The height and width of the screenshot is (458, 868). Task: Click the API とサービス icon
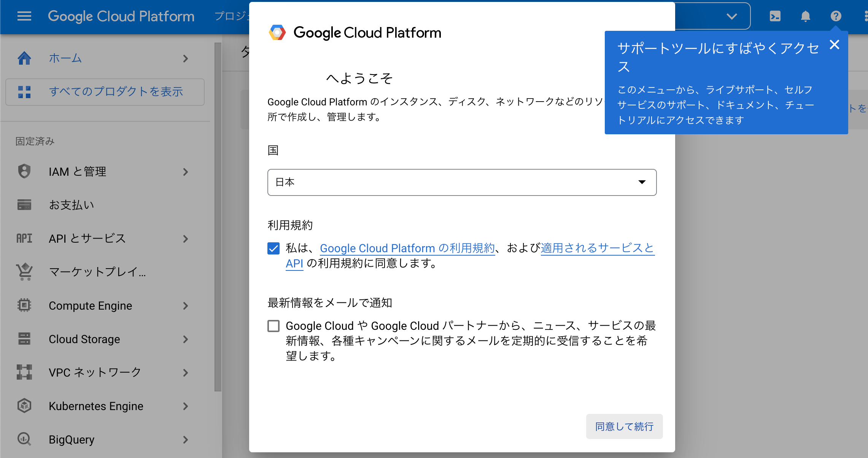pyautogui.click(x=24, y=238)
